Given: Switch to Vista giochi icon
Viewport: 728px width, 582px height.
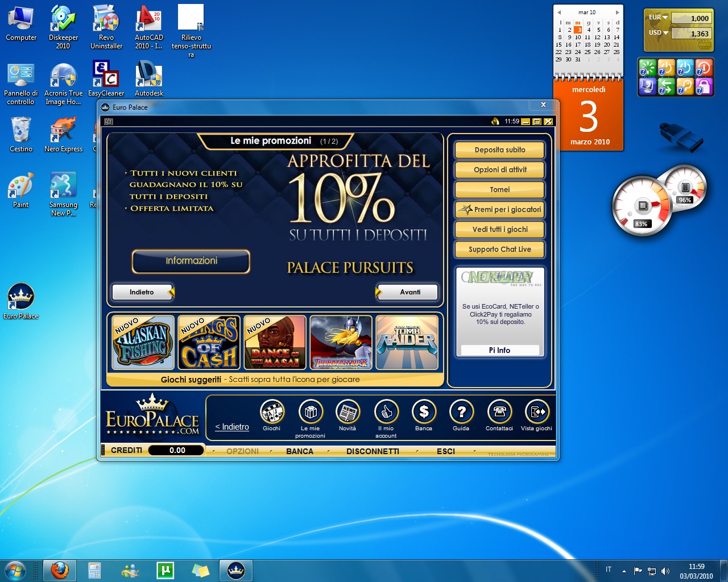Looking at the screenshot, I should tap(537, 411).
